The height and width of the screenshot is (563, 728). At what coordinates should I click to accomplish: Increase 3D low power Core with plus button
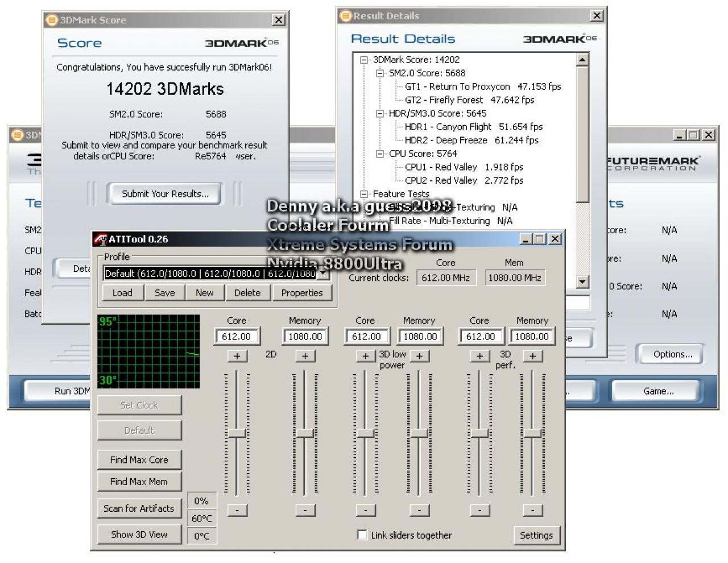click(365, 356)
